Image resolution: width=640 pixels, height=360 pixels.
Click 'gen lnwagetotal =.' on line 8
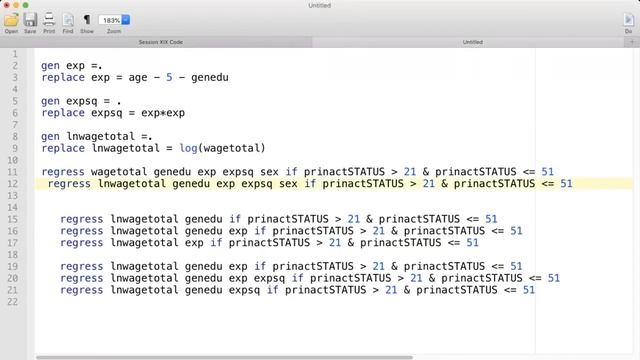pos(97,137)
